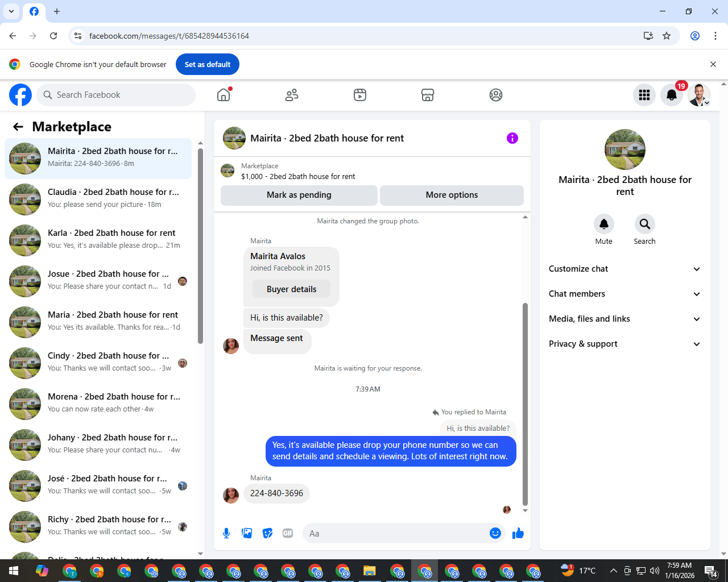Open Windows Start menu

point(14,571)
